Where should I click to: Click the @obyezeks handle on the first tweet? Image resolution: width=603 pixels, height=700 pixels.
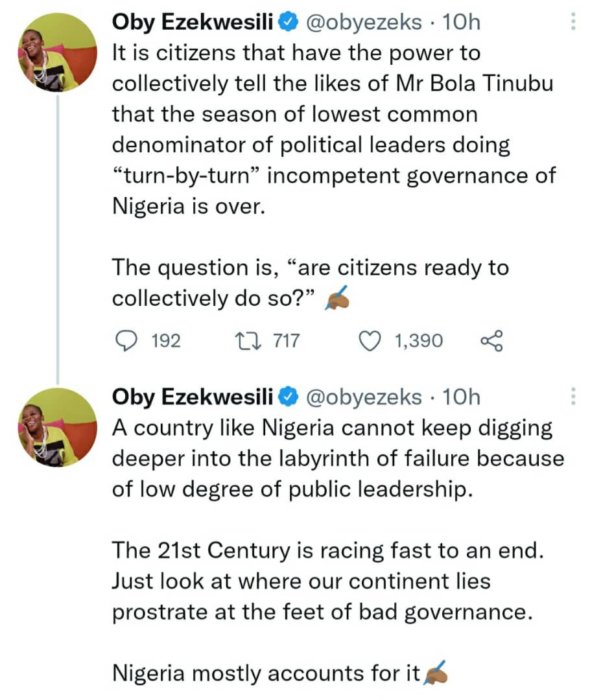click(x=363, y=23)
